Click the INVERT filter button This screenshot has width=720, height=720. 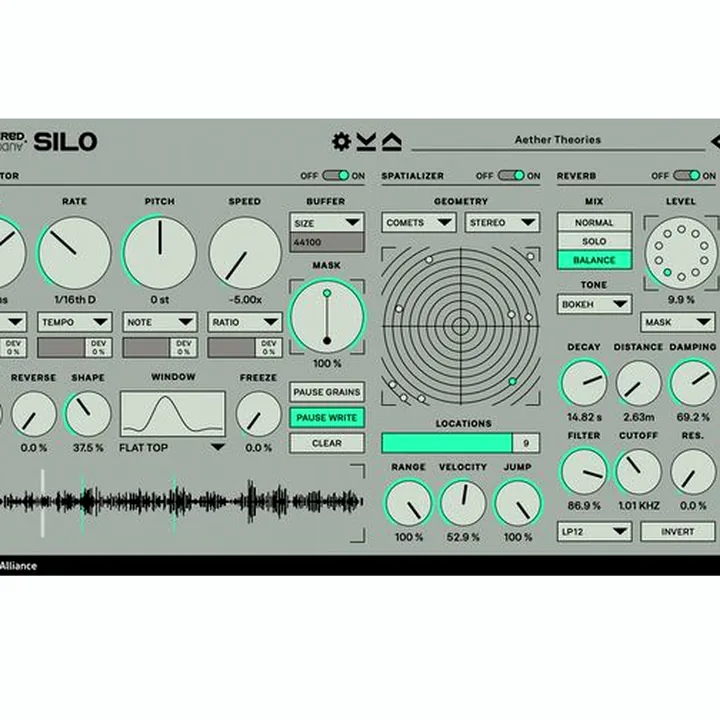(678, 532)
